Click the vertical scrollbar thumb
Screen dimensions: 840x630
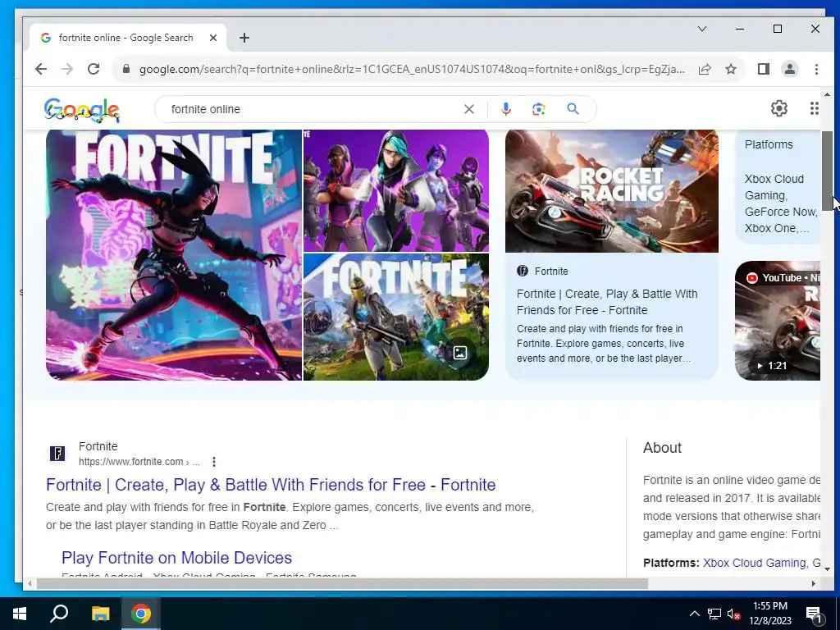click(827, 171)
